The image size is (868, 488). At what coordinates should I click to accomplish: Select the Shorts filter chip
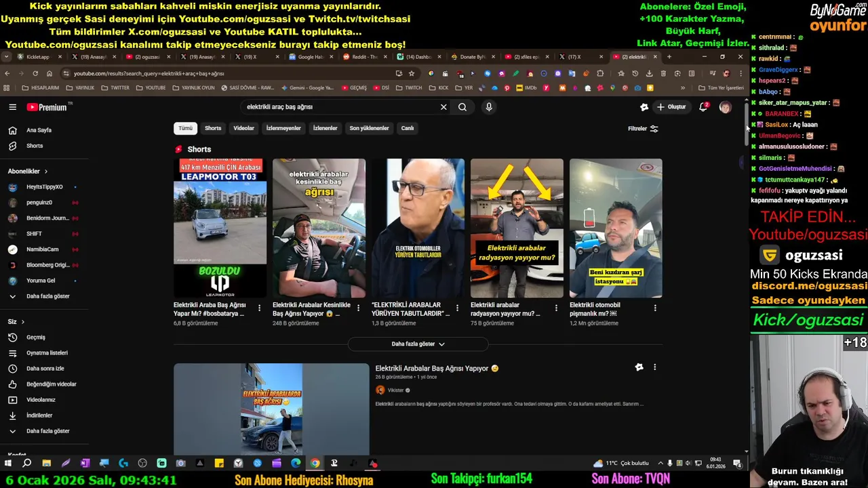click(x=213, y=128)
